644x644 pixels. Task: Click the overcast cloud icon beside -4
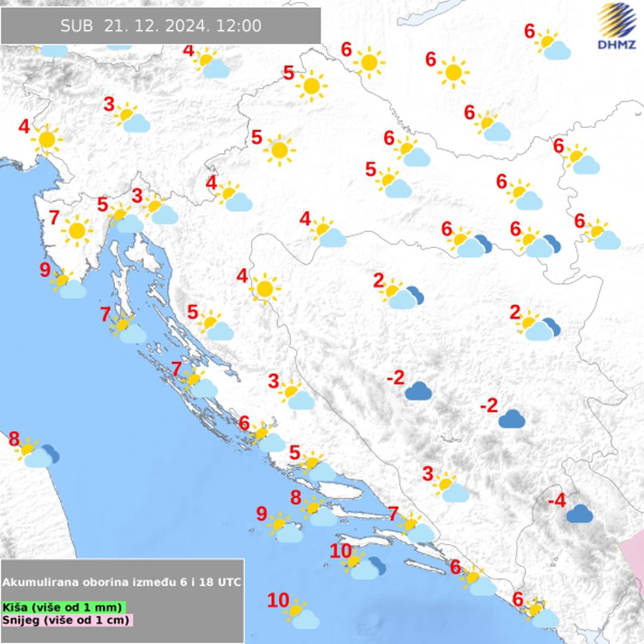pyautogui.click(x=579, y=513)
